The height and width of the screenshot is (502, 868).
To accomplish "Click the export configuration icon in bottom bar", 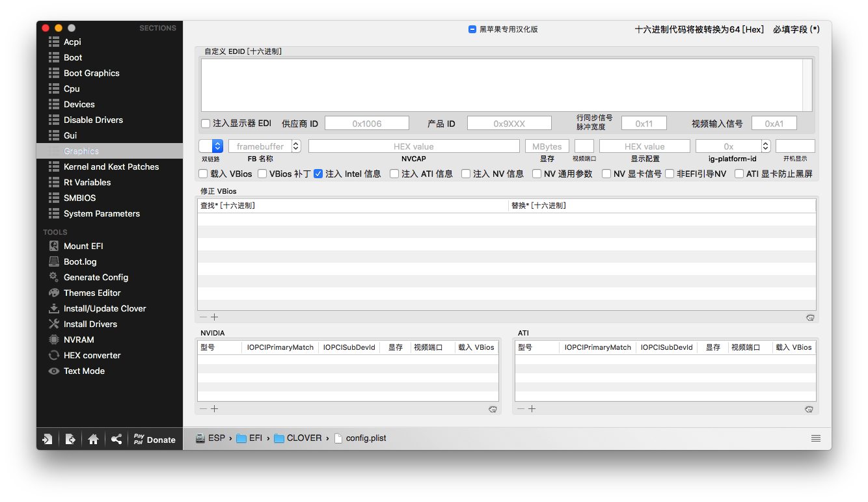I will [x=70, y=439].
